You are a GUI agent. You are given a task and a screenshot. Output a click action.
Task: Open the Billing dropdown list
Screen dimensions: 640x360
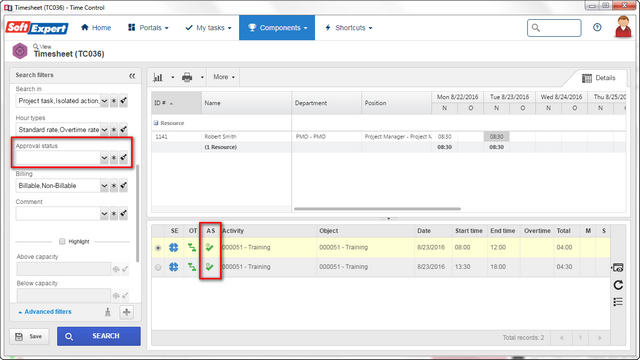point(104,186)
